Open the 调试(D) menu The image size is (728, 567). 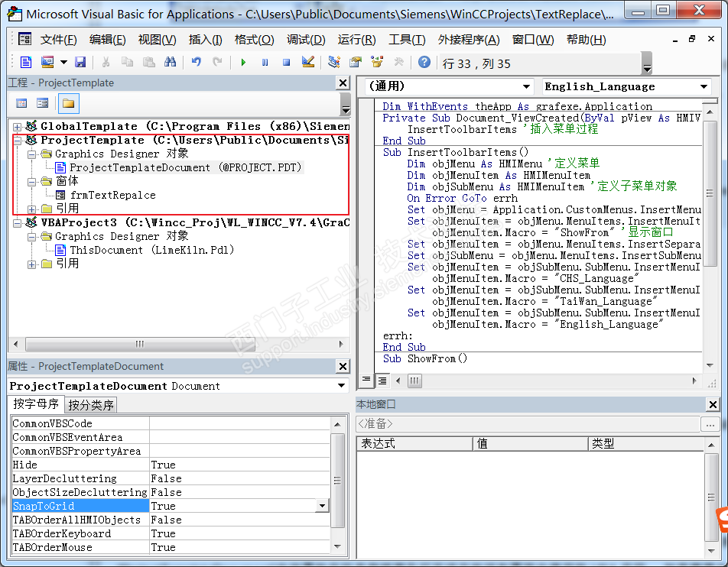tap(306, 40)
